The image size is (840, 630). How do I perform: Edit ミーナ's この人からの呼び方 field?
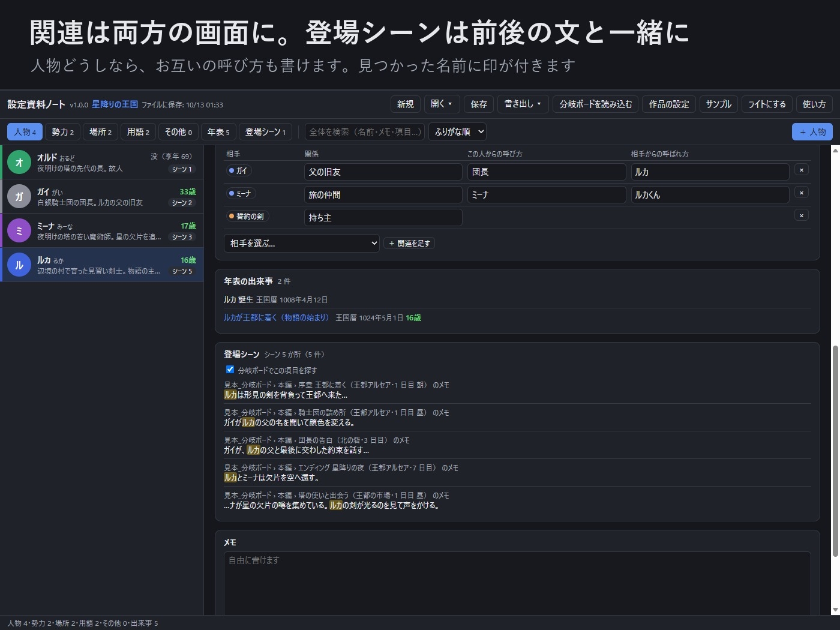click(547, 194)
